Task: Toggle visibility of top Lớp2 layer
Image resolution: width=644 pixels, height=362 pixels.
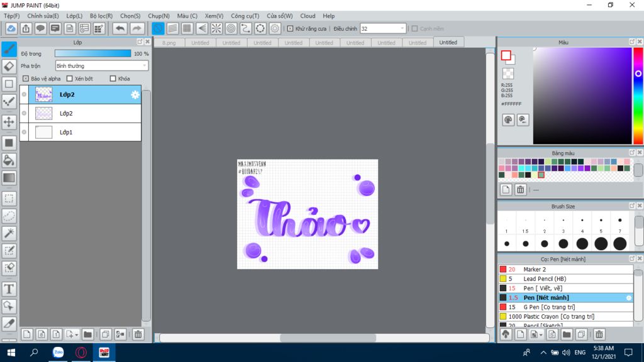Action: 25,94
